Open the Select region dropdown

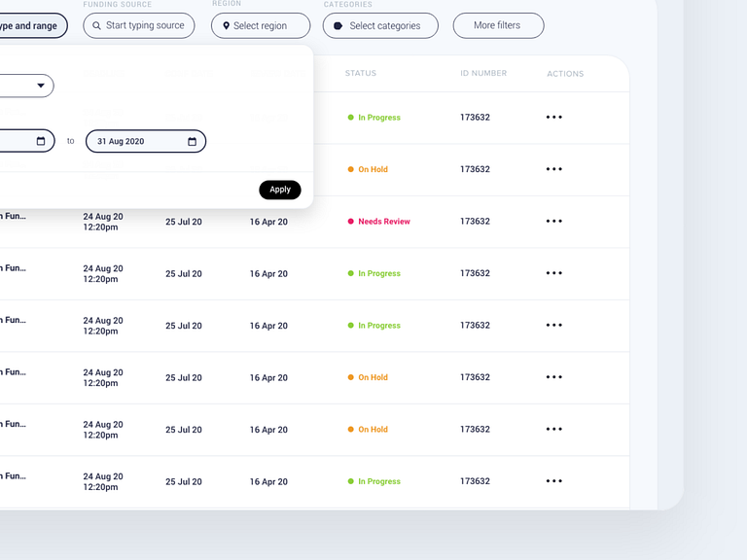(x=261, y=25)
